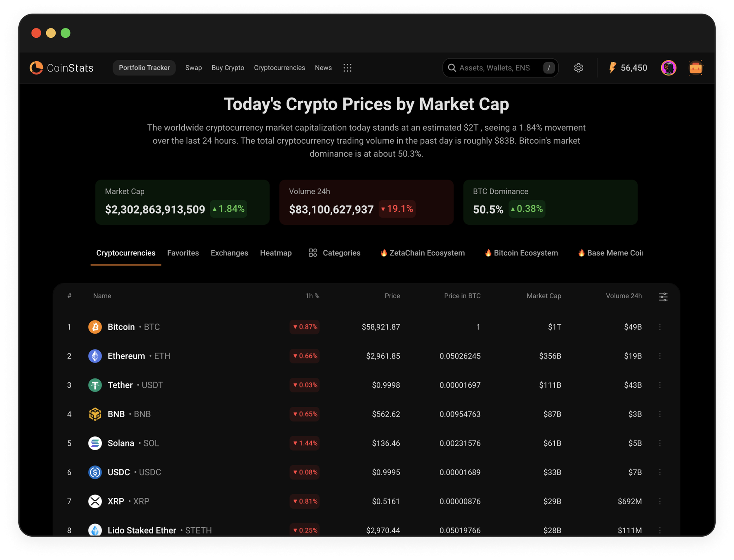Click the Bitcoin coin logo
The image size is (734, 560).
click(x=95, y=327)
